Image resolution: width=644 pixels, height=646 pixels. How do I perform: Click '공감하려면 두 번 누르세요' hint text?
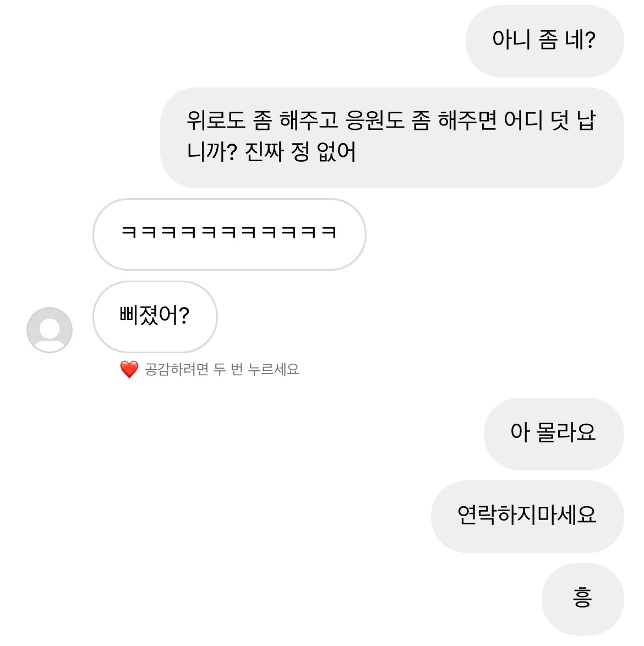[x=221, y=369]
